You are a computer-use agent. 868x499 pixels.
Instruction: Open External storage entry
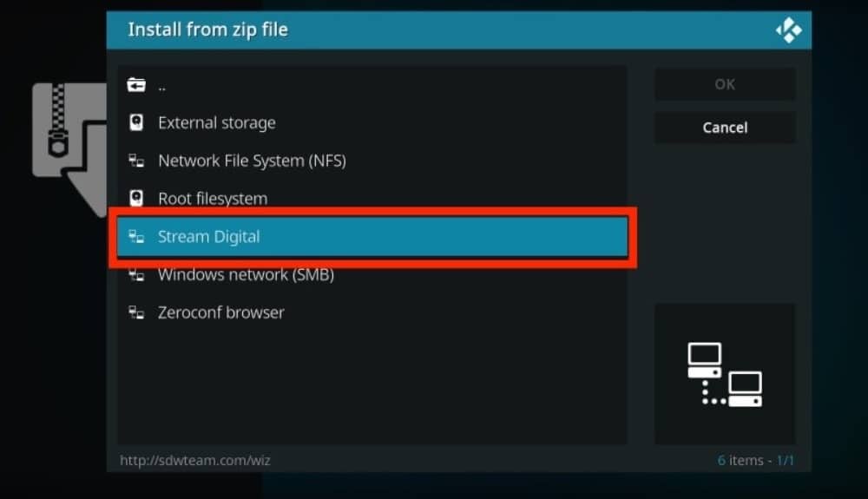click(x=372, y=122)
